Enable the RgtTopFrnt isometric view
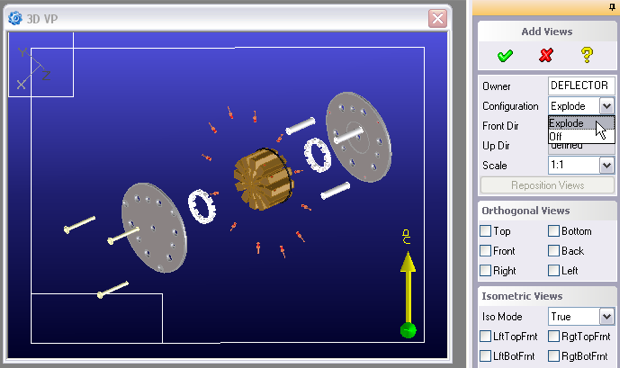This screenshot has height=368, width=620. pos(554,336)
